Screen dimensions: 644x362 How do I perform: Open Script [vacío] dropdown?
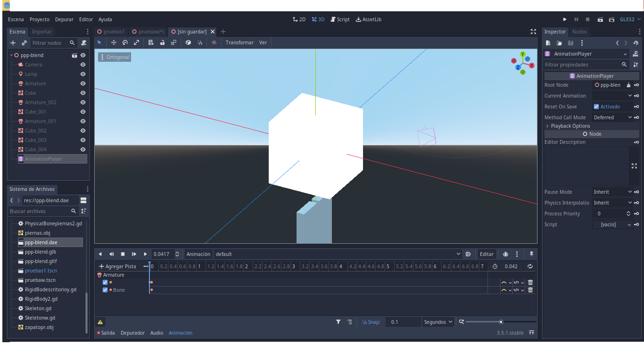612,224
